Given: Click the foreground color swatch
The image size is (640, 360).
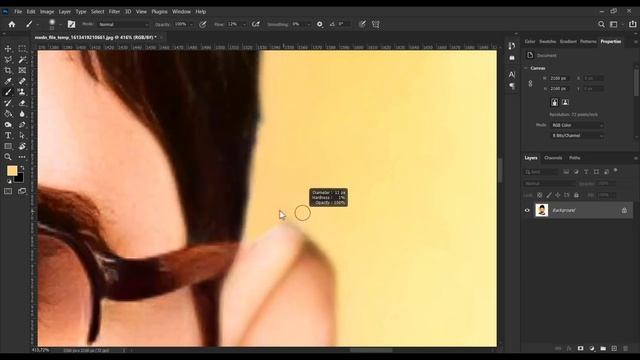Looking at the screenshot, I should (x=12, y=171).
